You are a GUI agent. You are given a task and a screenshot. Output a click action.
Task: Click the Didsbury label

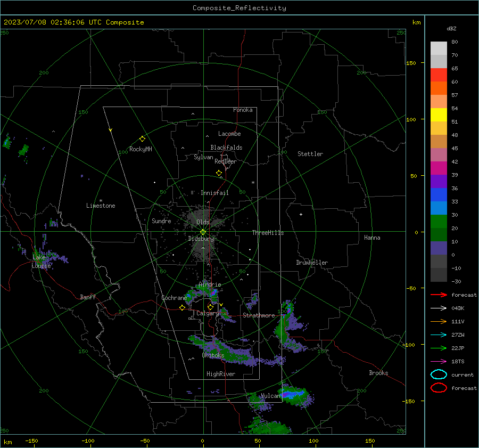(x=201, y=238)
